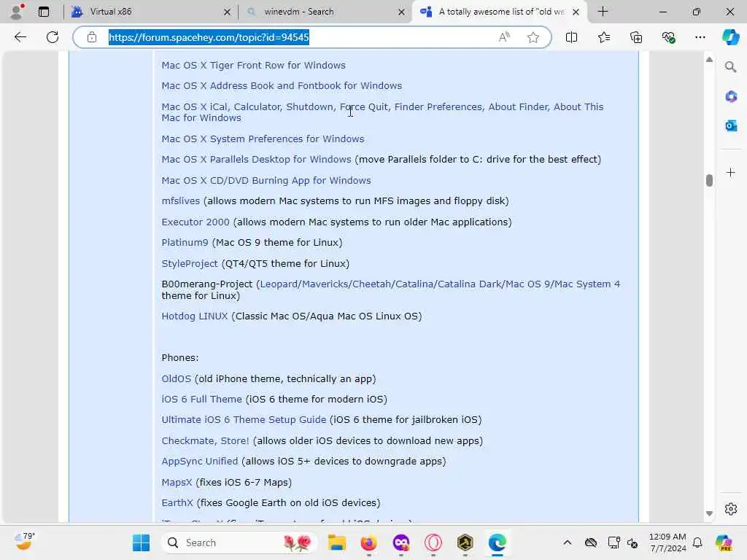Open Read aloud in address bar
747x560 pixels.
coord(504,37)
